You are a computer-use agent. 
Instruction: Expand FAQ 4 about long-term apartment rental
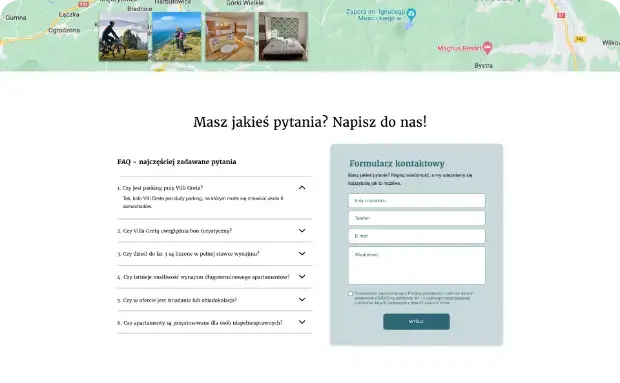point(302,277)
